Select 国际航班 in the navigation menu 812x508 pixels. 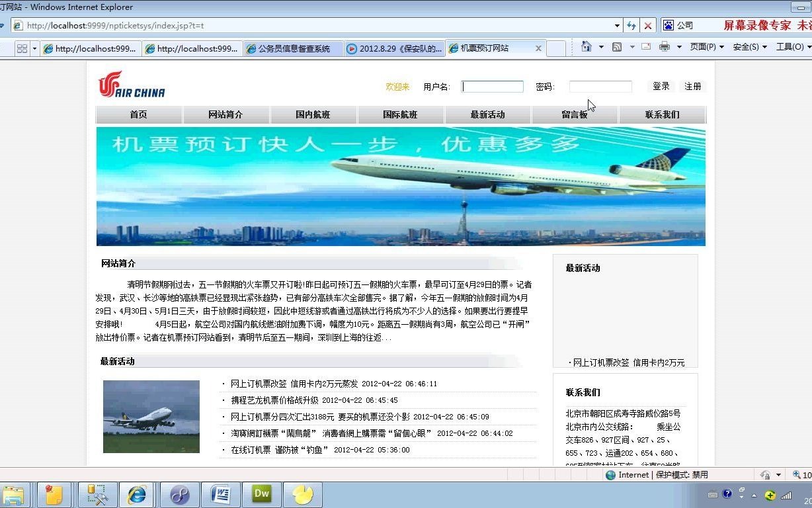(401, 114)
